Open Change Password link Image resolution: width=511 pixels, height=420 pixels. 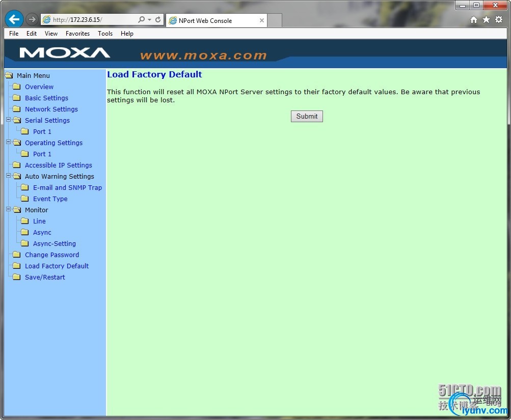(x=52, y=255)
